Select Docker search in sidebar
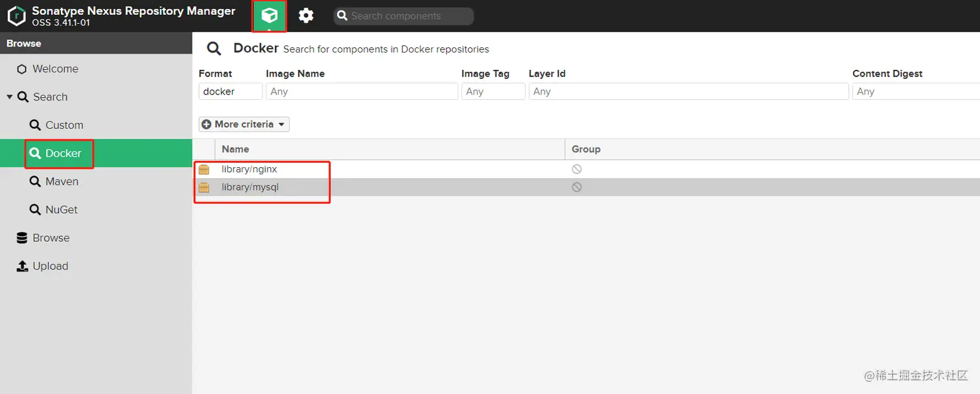The image size is (980, 394). click(x=96, y=154)
